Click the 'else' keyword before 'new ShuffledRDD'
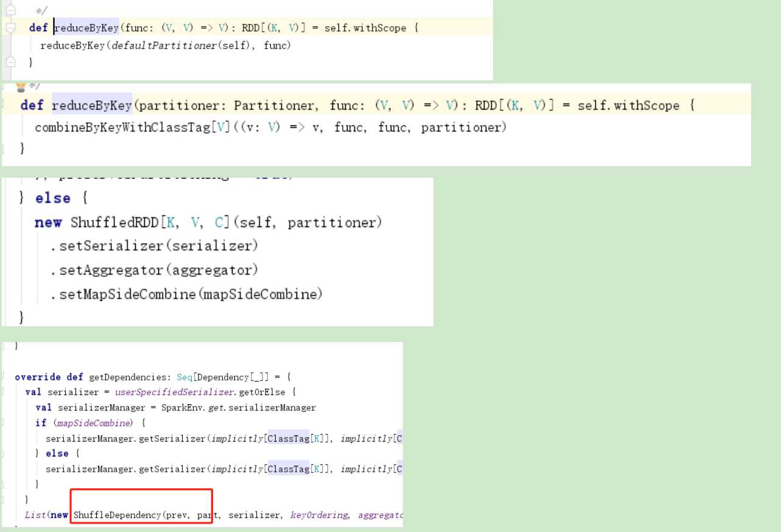Image resolution: width=781 pixels, height=532 pixels. click(x=53, y=198)
